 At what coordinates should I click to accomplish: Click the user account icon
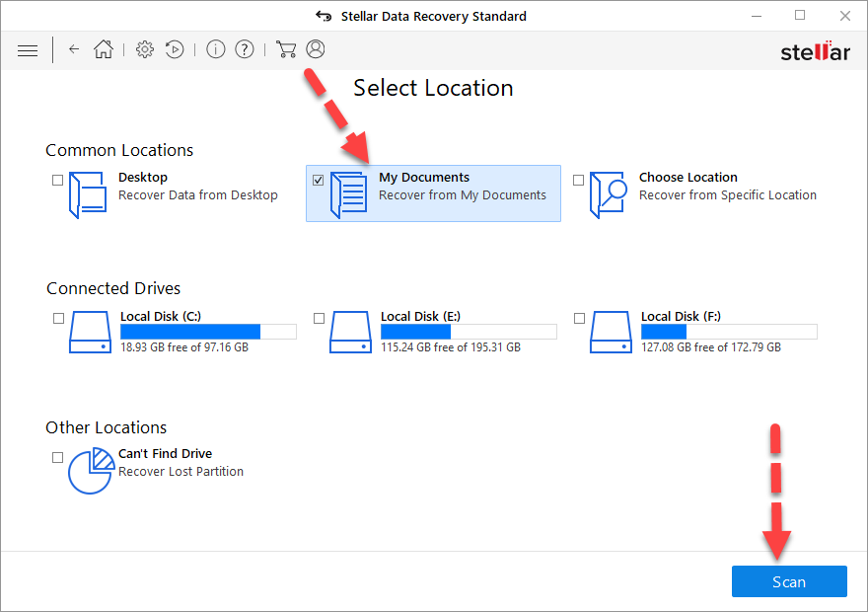click(x=316, y=49)
